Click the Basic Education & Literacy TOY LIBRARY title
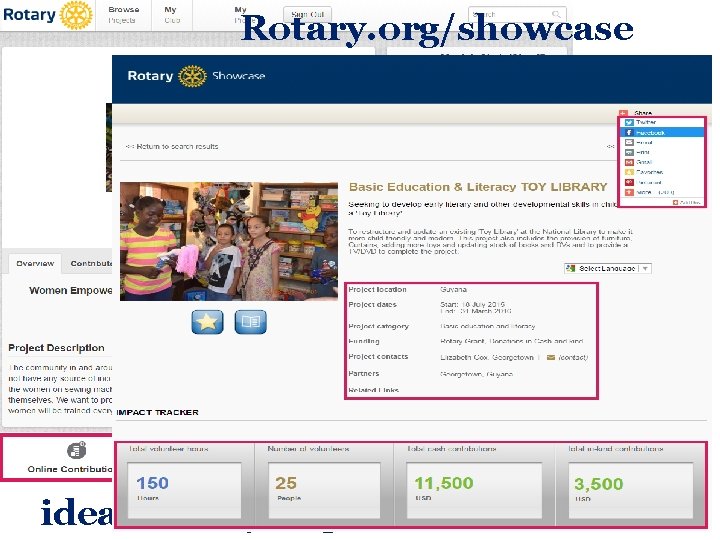 (478, 187)
